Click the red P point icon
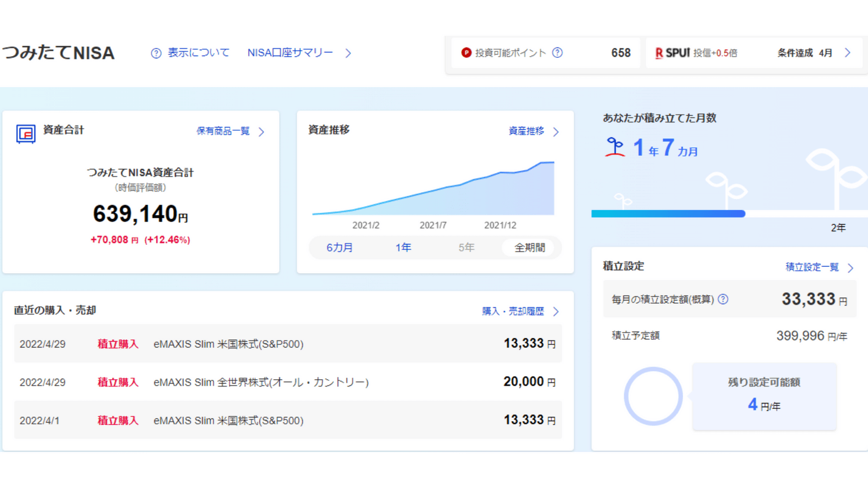Image resolution: width=868 pixels, height=488 pixels. coord(466,53)
